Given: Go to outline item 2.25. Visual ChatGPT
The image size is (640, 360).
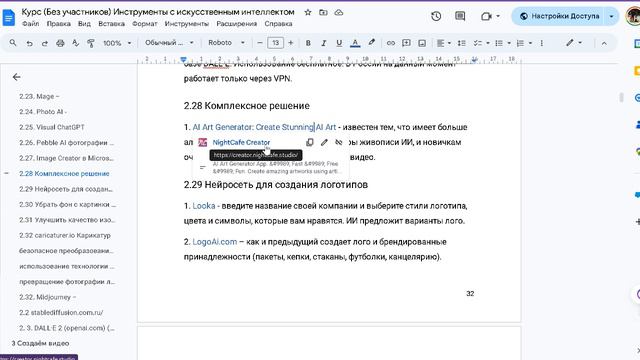Looking at the screenshot, I should [52, 127].
